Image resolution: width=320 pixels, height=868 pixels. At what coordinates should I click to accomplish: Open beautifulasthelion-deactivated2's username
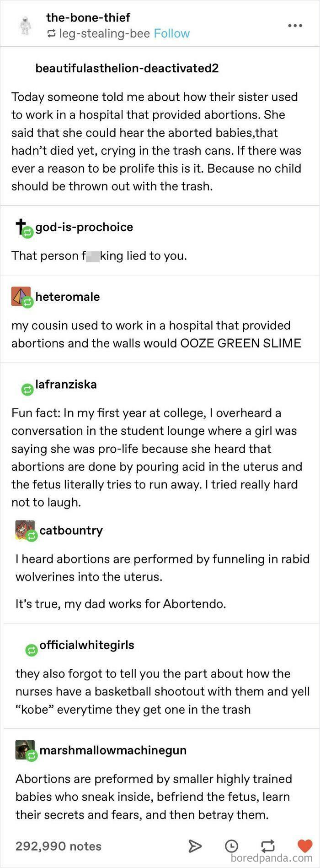pyautogui.click(x=127, y=68)
